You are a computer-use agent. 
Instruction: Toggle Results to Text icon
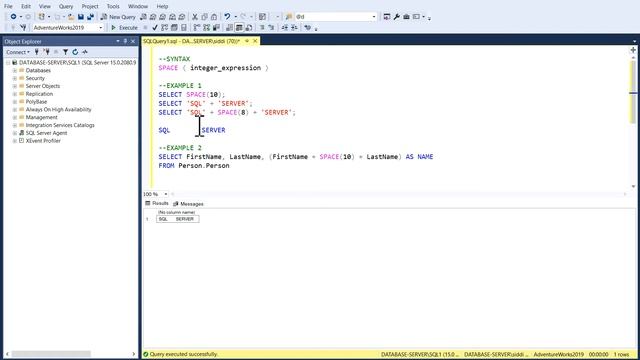click(x=229, y=27)
